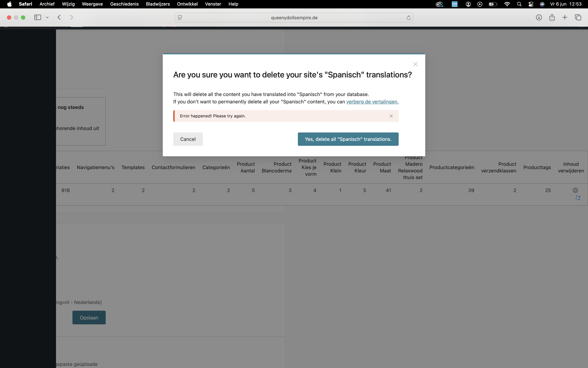The image size is (588, 368).
Task: Show the tab overview icon
Action: 578,17
